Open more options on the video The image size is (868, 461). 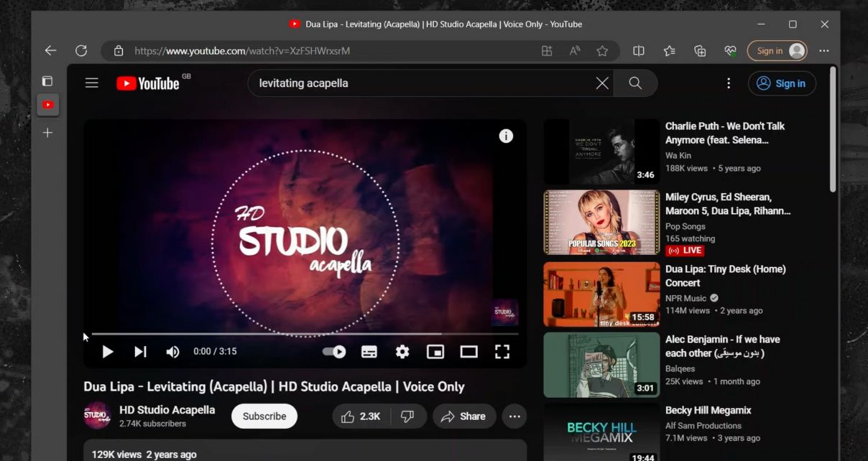(x=514, y=416)
